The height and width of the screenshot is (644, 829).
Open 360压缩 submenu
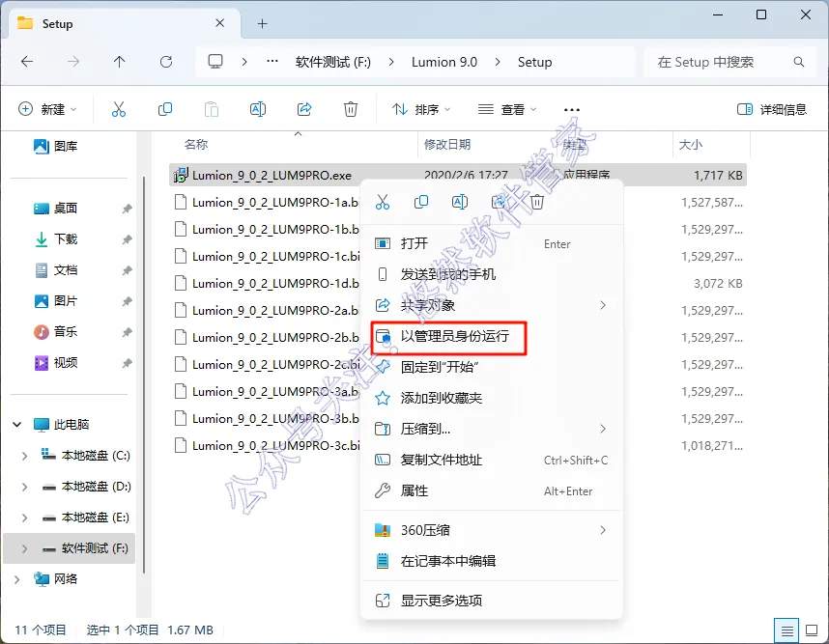(491, 530)
